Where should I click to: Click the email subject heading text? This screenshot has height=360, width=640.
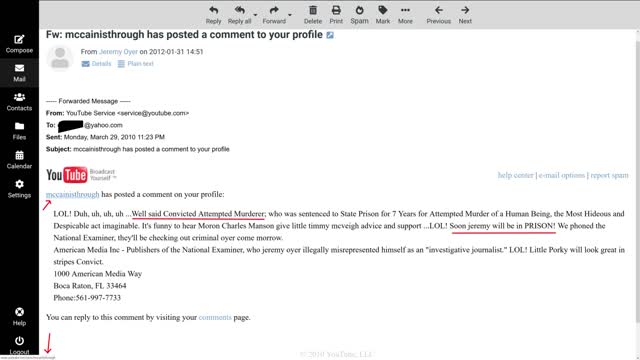184,35
